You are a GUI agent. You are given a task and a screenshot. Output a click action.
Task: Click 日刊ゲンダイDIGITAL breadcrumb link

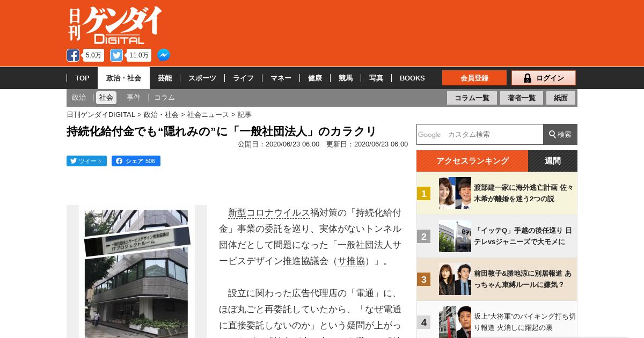[x=101, y=114]
